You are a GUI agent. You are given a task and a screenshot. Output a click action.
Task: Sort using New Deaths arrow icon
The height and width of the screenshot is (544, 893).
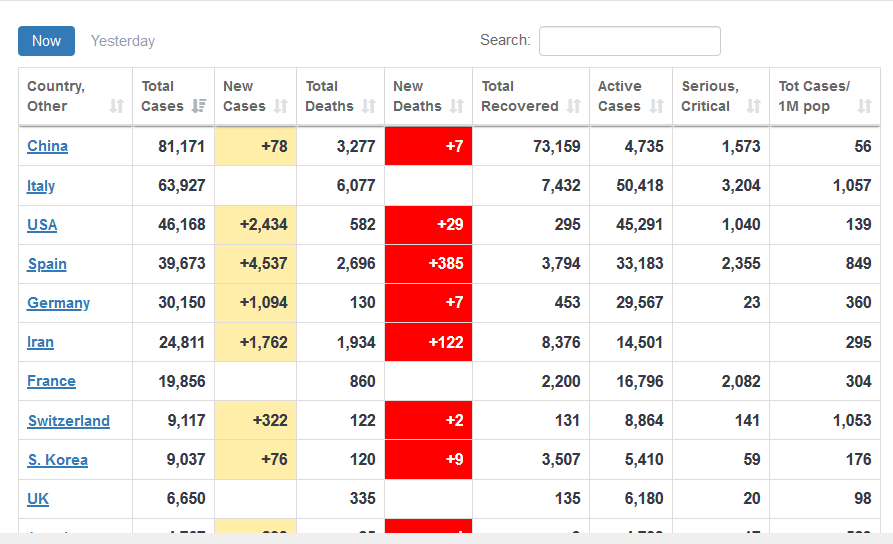pos(457,106)
